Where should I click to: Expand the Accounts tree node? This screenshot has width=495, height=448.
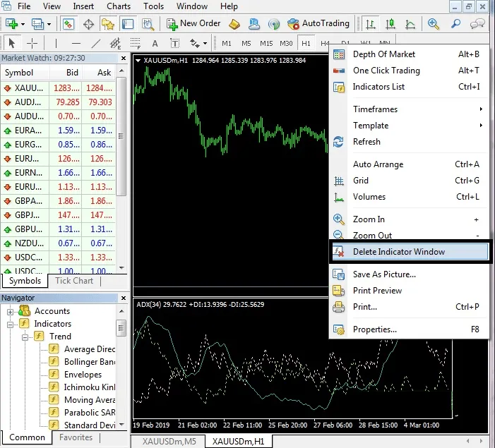(10, 312)
